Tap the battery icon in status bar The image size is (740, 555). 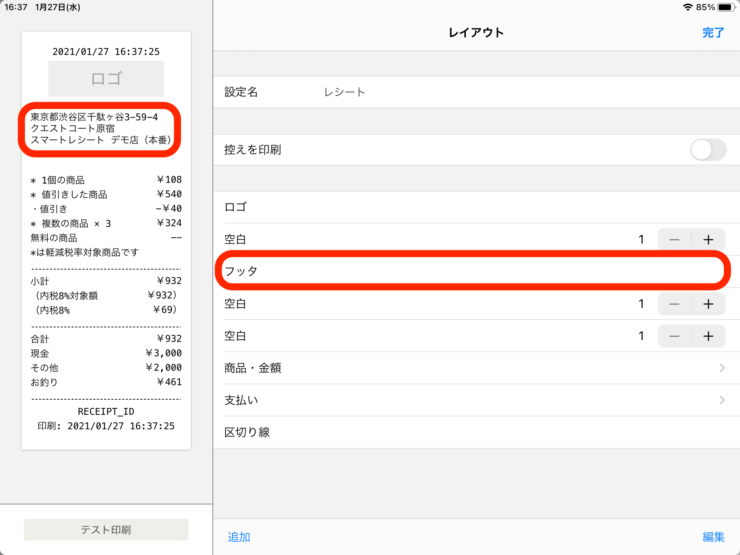[x=727, y=7]
